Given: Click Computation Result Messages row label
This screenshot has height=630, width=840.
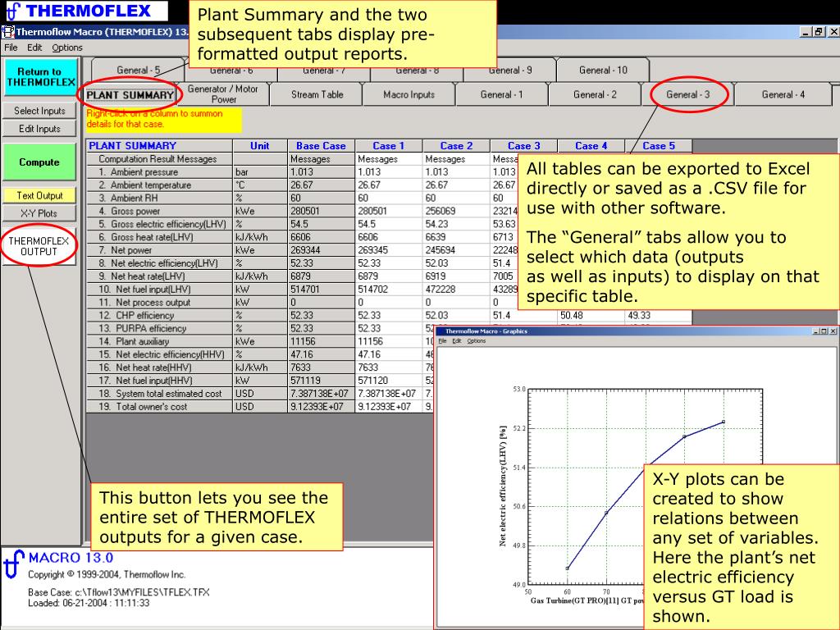Looking at the screenshot, I should point(159,159).
